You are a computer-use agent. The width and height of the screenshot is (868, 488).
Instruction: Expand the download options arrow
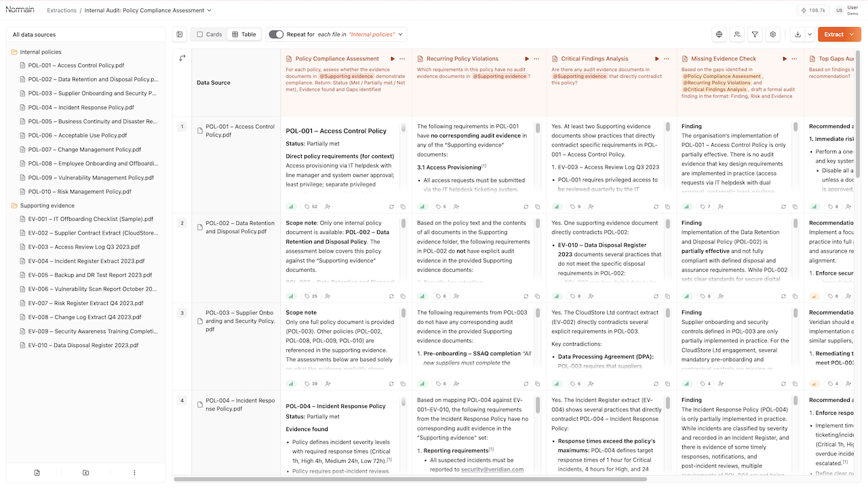[x=809, y=34]
